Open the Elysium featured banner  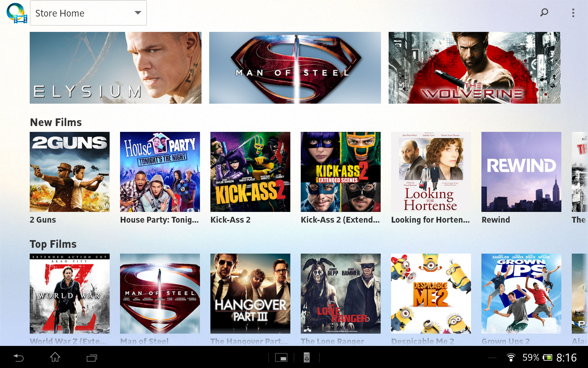pos(115,68)
